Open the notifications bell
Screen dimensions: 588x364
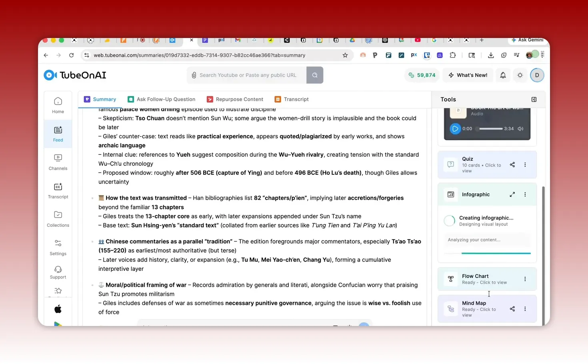tap(503, 75)
